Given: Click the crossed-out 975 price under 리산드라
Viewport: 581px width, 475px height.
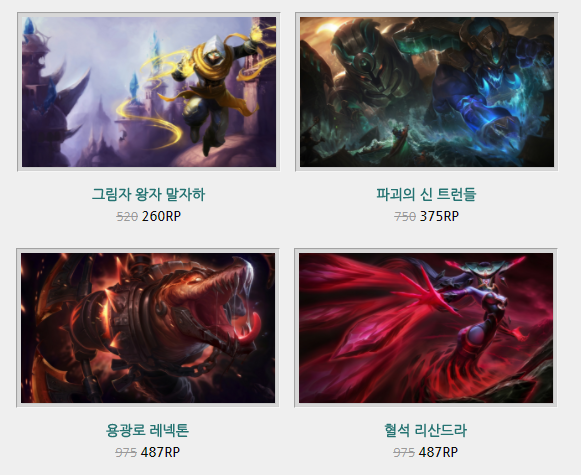Looking at the screenshot, I should [x=404, y=452].
